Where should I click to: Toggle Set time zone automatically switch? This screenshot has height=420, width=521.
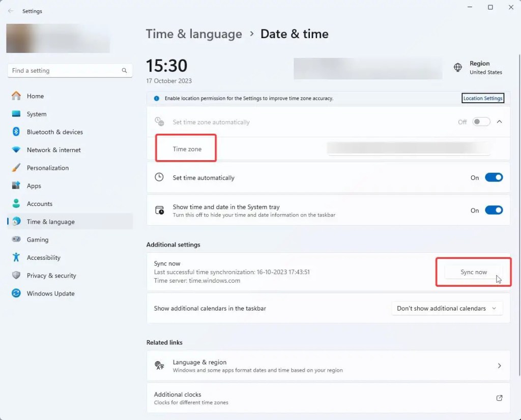pos(481,122)
